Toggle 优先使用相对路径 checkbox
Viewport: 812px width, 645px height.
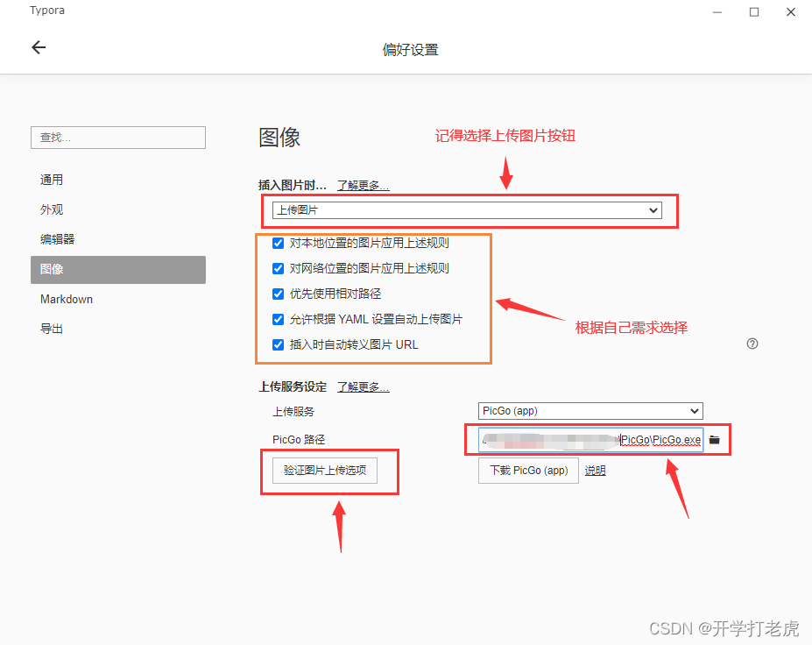click(x=278, y=294)
